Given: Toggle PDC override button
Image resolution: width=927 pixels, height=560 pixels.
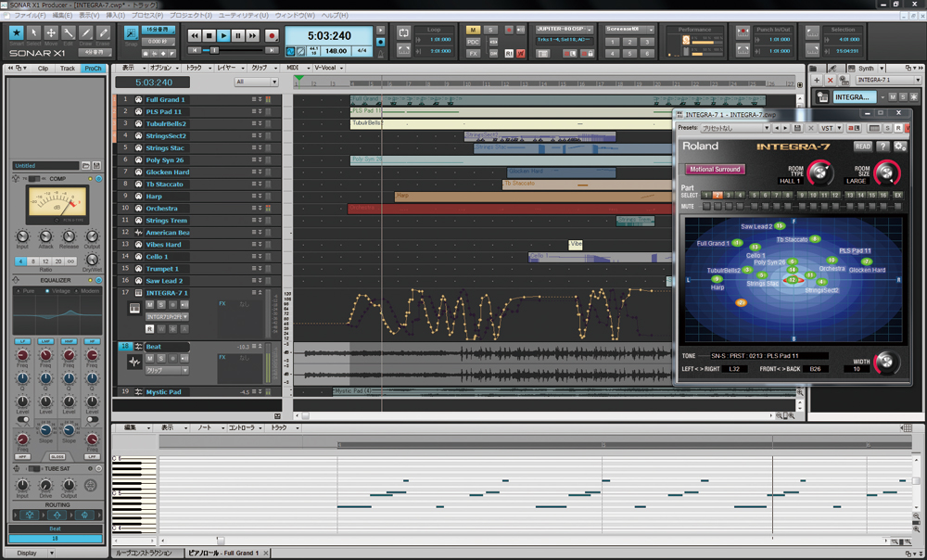Looking at the screenshot, I should (x=473, y=42).
